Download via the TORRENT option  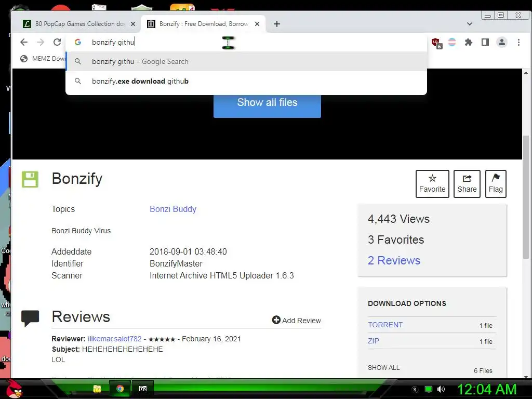(x=385, y=325)
